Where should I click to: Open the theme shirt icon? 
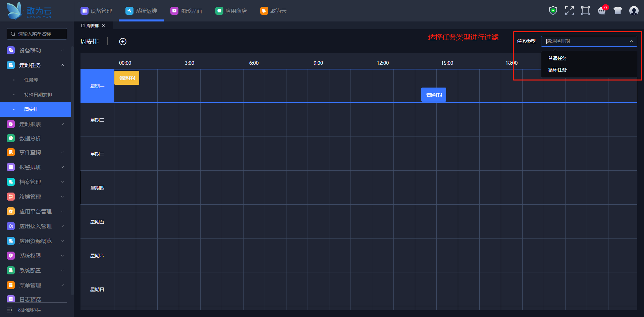[618, 11]
